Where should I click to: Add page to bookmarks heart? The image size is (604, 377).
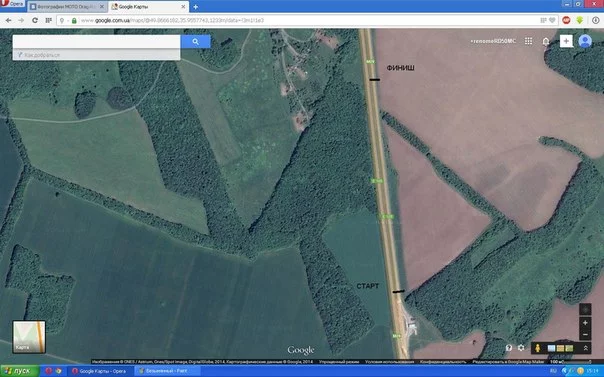(x=552, y=20)
